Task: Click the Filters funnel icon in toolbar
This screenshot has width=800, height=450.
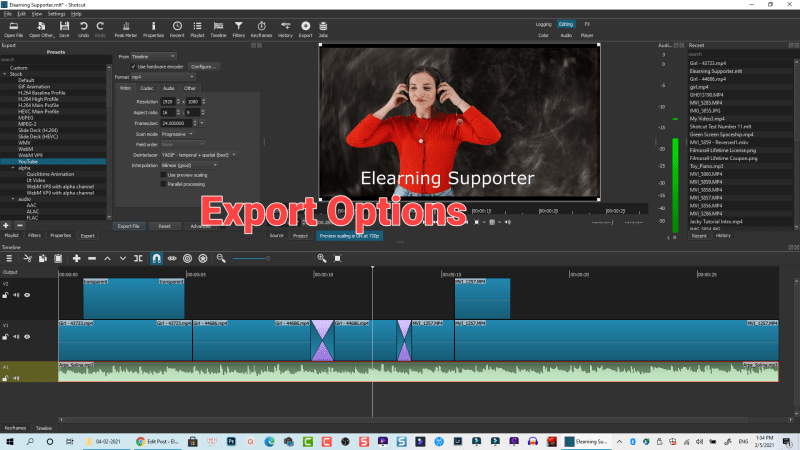Action: tap(238, 27)
